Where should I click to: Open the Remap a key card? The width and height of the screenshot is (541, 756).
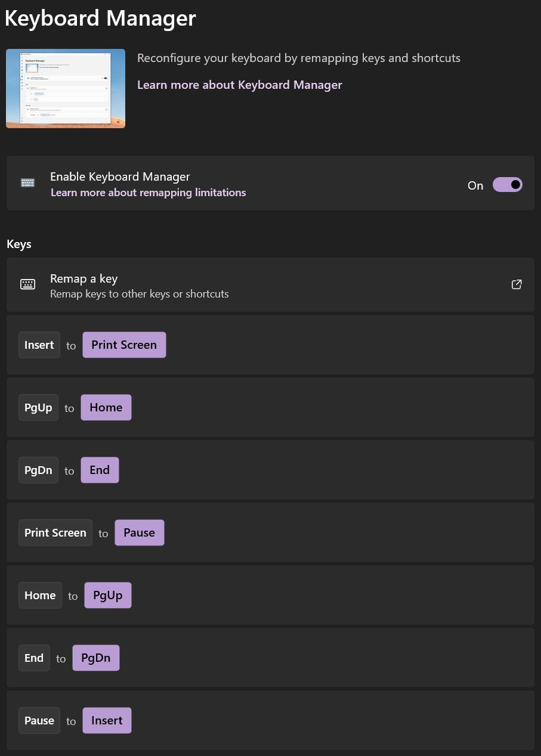270,285
